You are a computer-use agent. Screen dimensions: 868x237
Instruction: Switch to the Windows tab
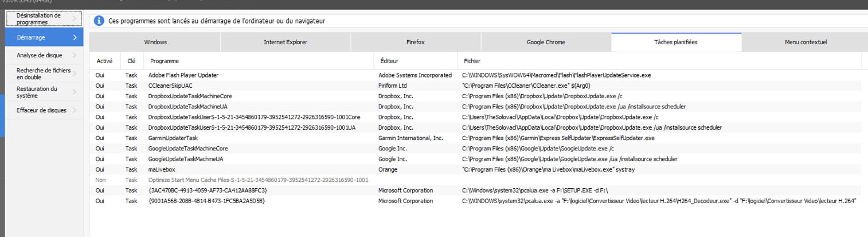tap(155, 42)
